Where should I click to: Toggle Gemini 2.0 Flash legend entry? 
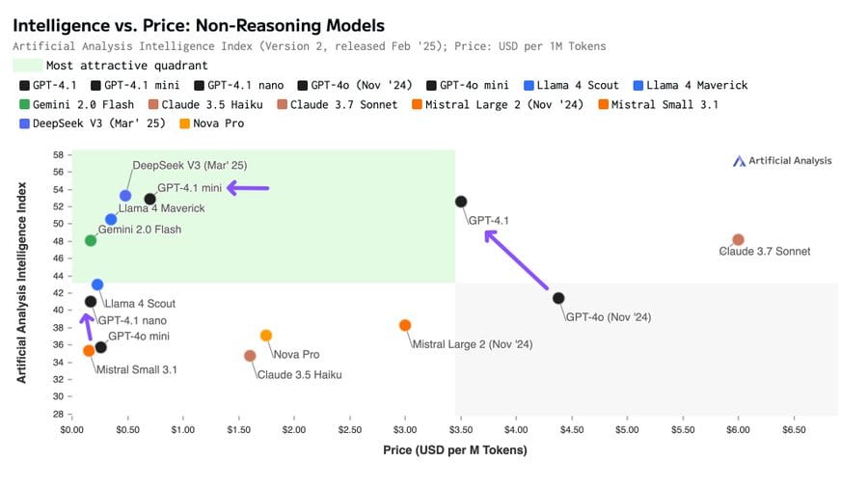tap(76, 104)
